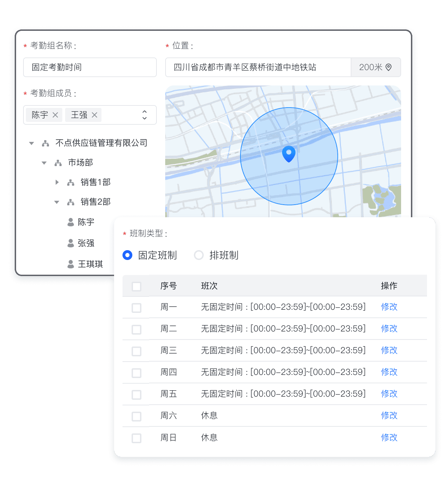448x480 pixels.
Task: Click the department icon beside 市场部
Action: [58, 163]
